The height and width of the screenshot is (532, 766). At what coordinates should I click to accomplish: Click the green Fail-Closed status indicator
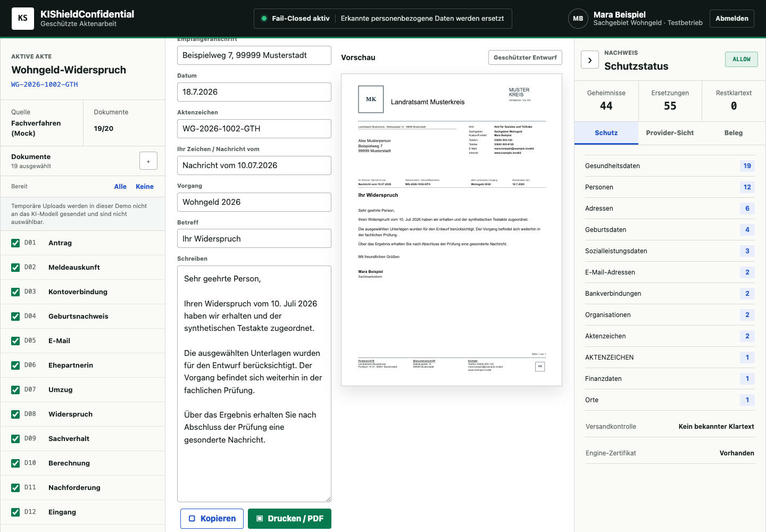click(264, 19)
